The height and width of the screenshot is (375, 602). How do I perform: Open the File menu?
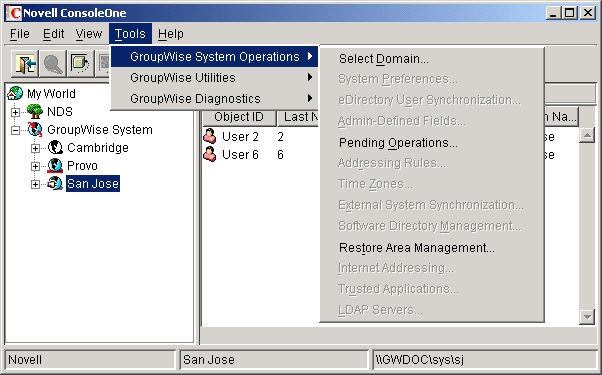(x=20, y=34)
